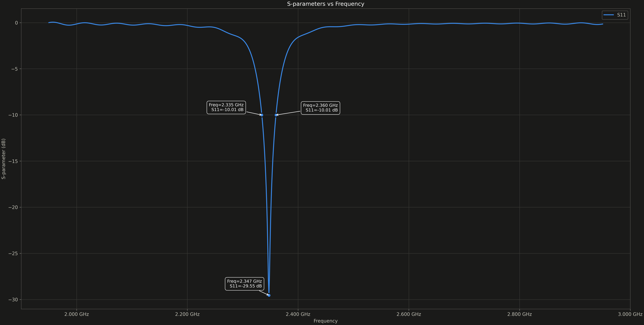
Task: Click the Freq=2.335 GHz annotation box
Action: pyautogui.click(x=226, y=107)
